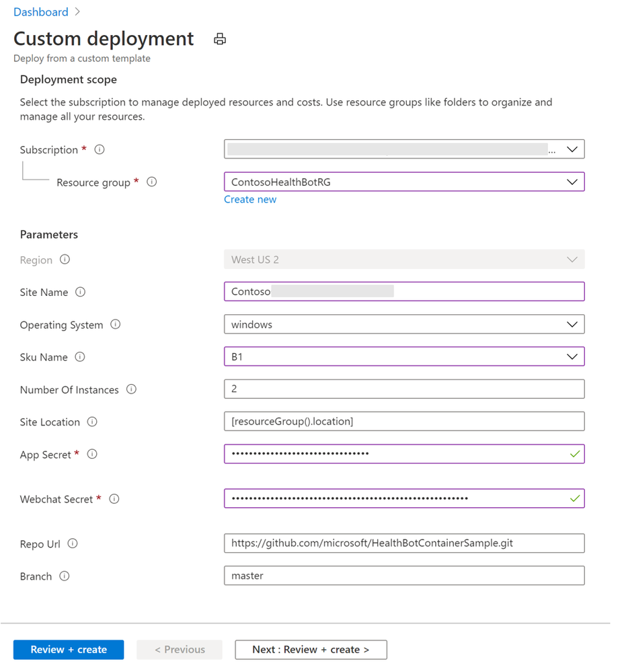Click the Branch text field
The height and width of the screenshot is (672, 622).
tap(404, 576)
